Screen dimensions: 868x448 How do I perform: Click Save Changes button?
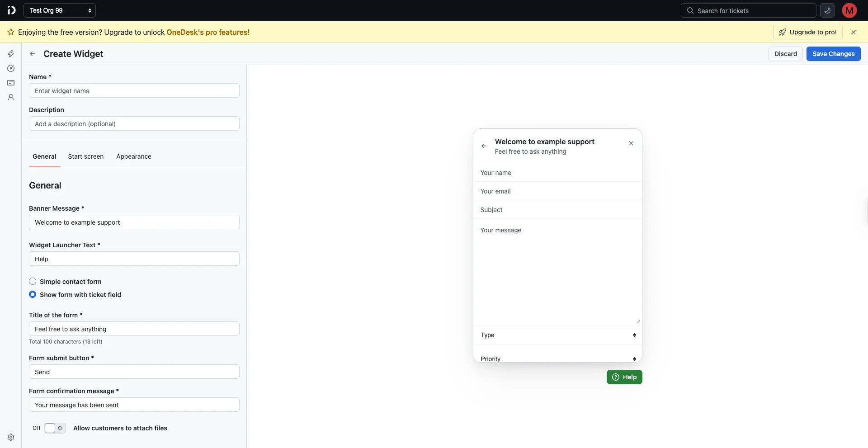[x=833, y=53]
